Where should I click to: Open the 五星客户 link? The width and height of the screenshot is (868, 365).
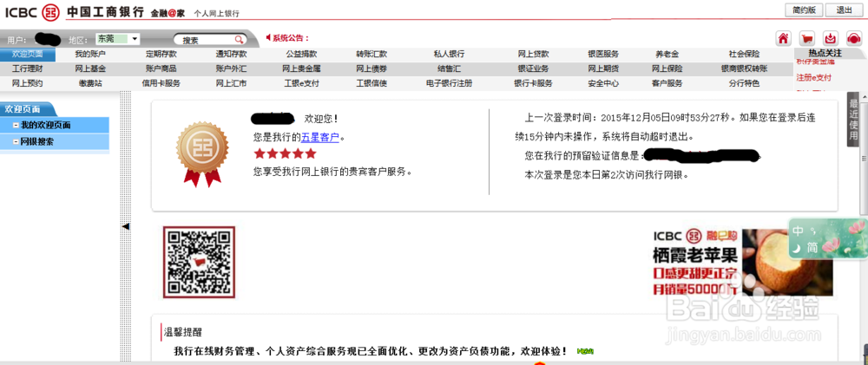(320, 137)
